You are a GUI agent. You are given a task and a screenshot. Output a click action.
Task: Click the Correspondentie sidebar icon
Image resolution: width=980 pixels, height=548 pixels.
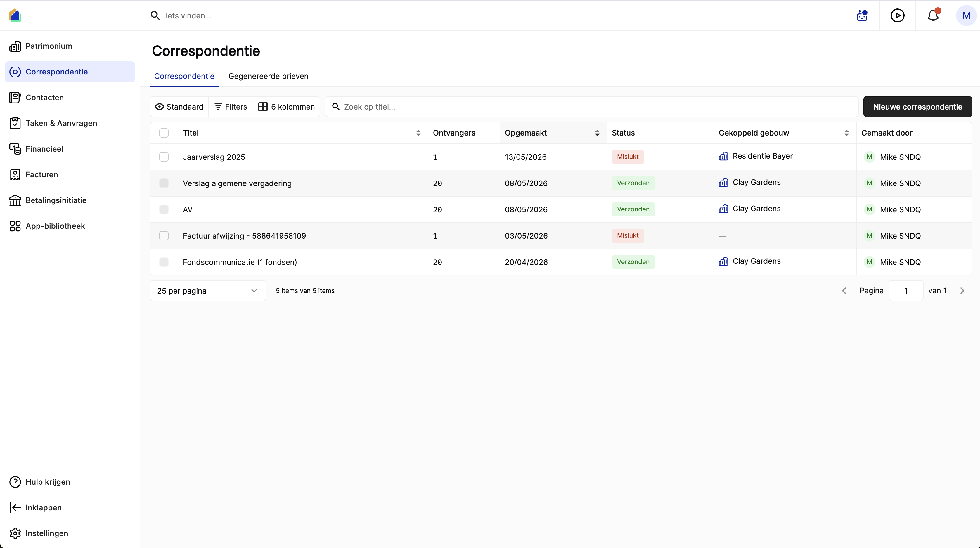[x=15, y=72]
